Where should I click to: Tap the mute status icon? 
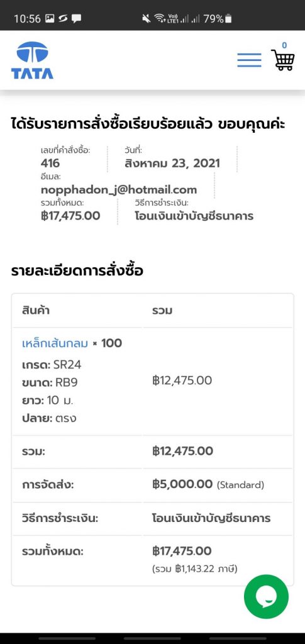[146, 18]
